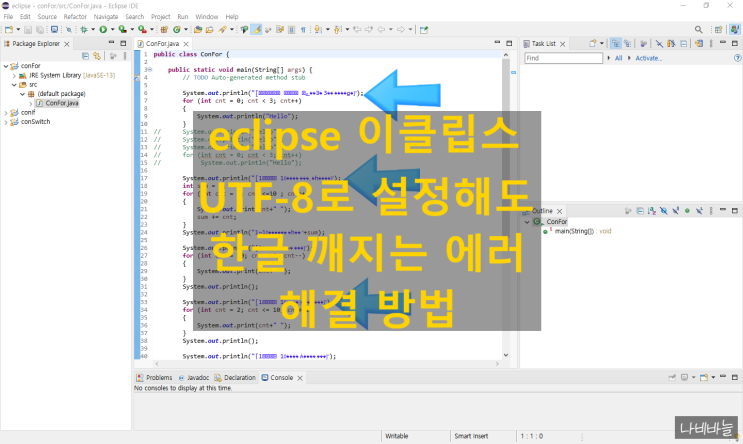743x444 pixels.
Task: Toggle Categorized view in Task List
Action: pyautogui.click(x=616, y=44)
